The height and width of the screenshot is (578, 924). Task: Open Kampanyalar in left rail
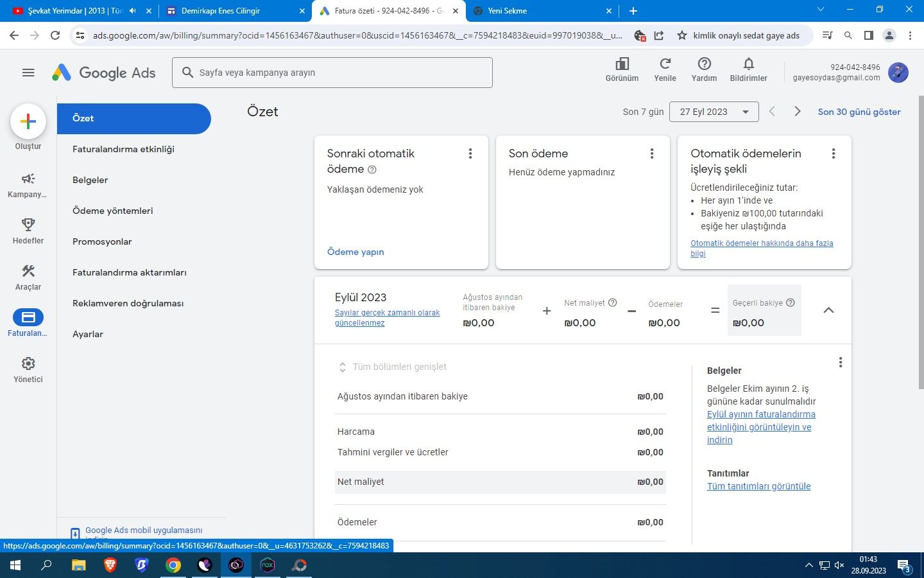click(28, 185)
